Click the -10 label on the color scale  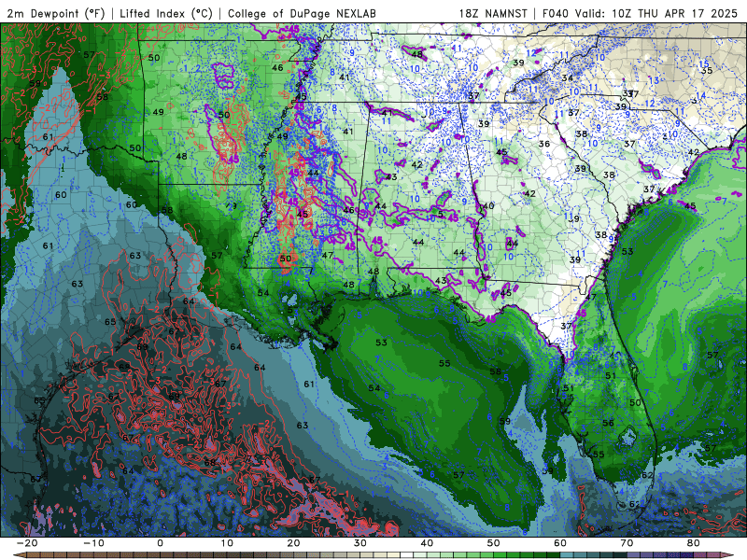pyautogui.click(x=93, y=543)
